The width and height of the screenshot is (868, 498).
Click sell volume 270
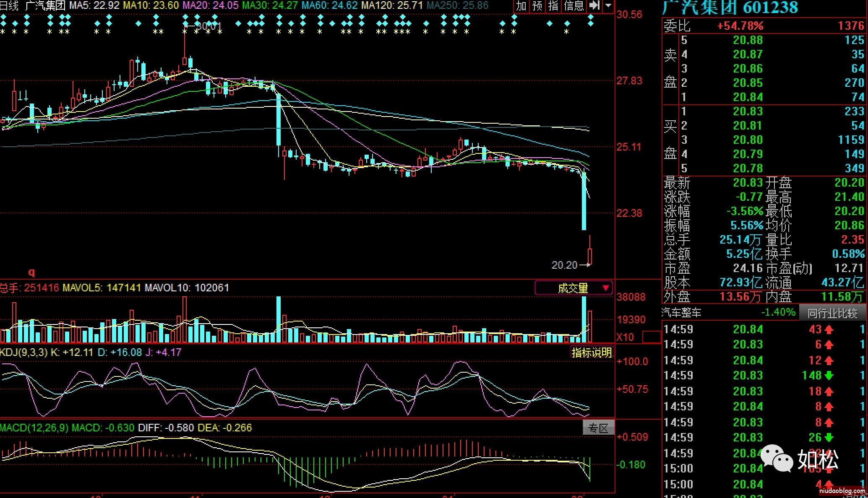pyautogui.click(x=855, y=83)
